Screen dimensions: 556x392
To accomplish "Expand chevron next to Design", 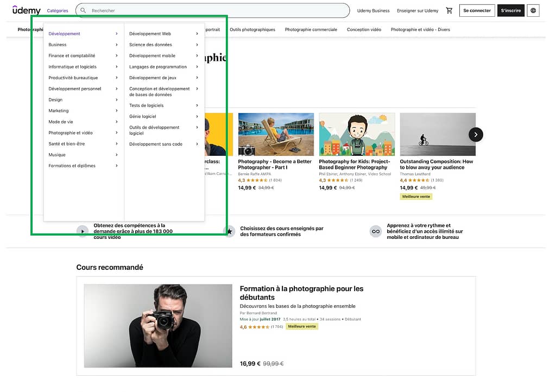I will click(x=116, y=99).
